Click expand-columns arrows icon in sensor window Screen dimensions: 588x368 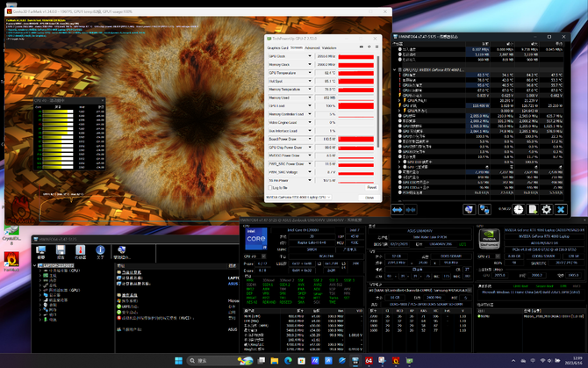(398, 210)
